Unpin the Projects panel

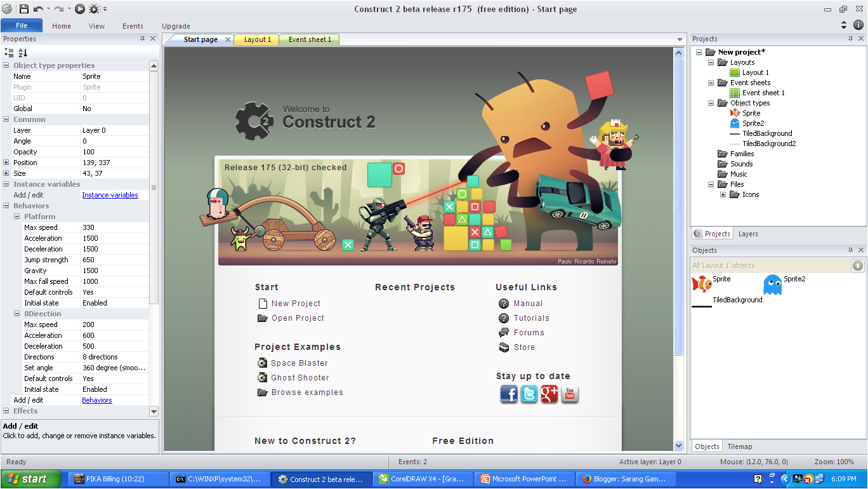point(850,38)
